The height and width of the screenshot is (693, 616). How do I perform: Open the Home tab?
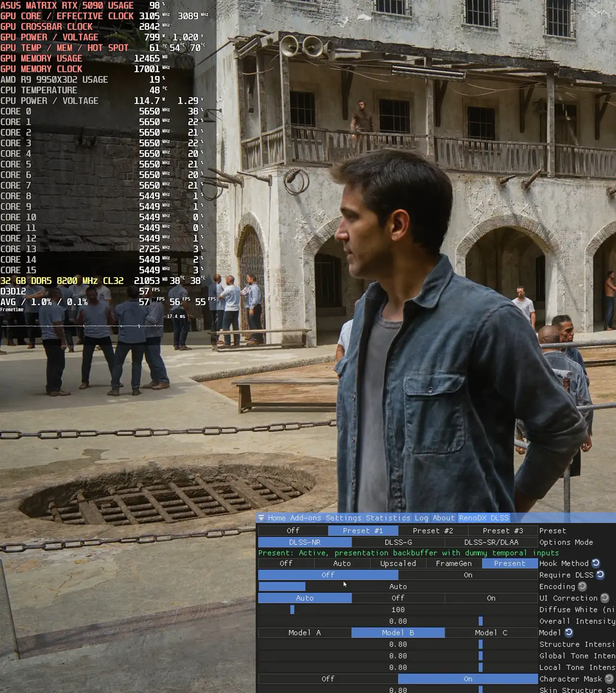pos(277,518)
